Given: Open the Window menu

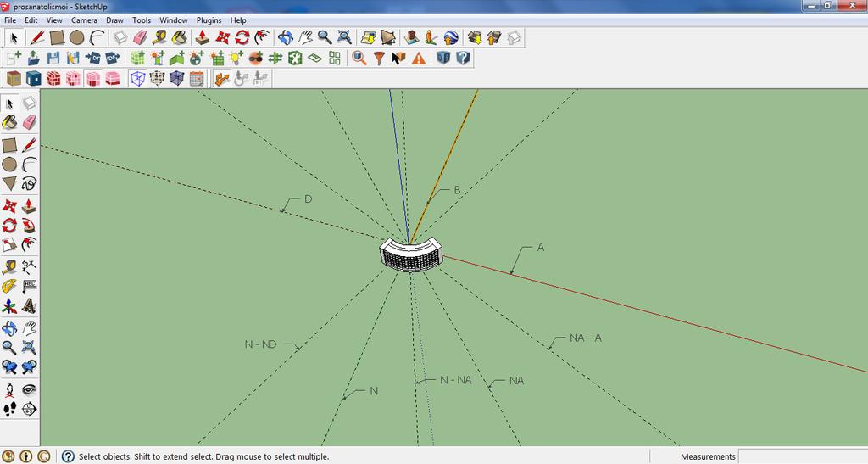Looking at the screenshot, I should (174, 20).
